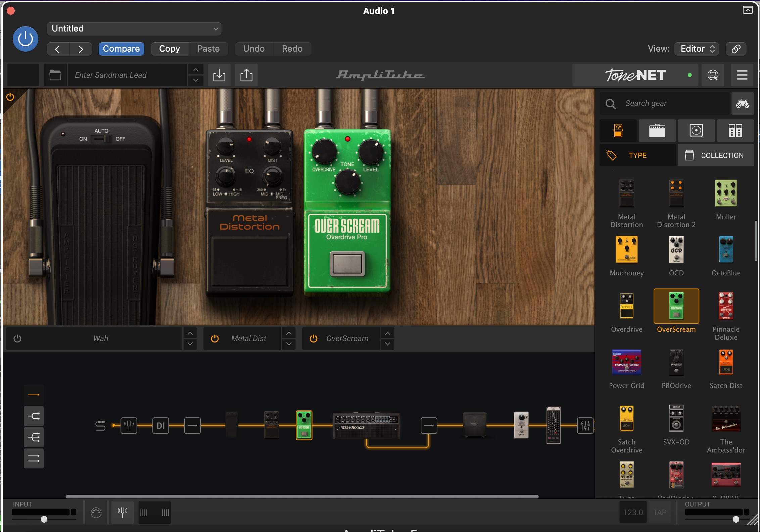This screenshot has width=760, height=532.
Task: Select the cabinet block in signal chain
Action: click(474, 425)
